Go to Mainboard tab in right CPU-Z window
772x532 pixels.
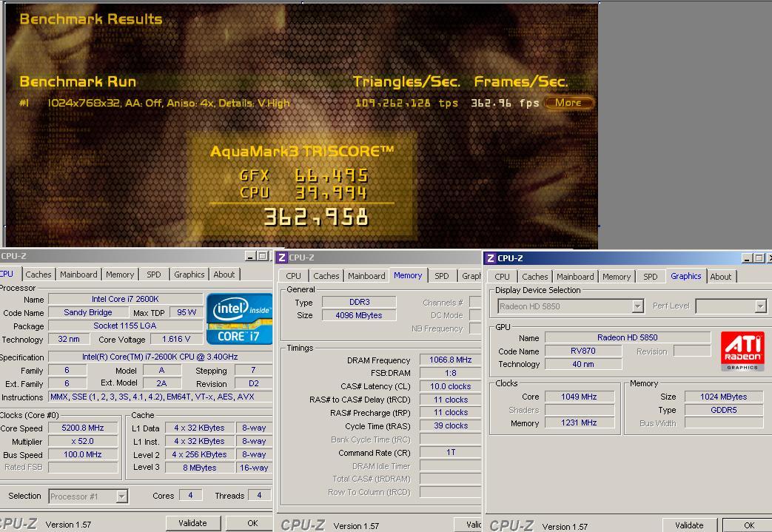[x=575, y=277]
